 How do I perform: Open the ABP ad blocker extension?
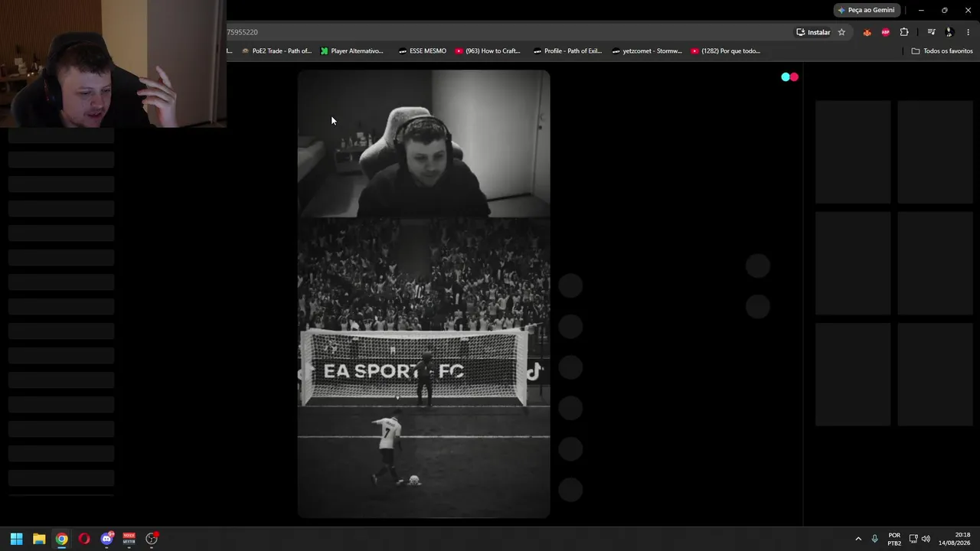pos(886,32)
